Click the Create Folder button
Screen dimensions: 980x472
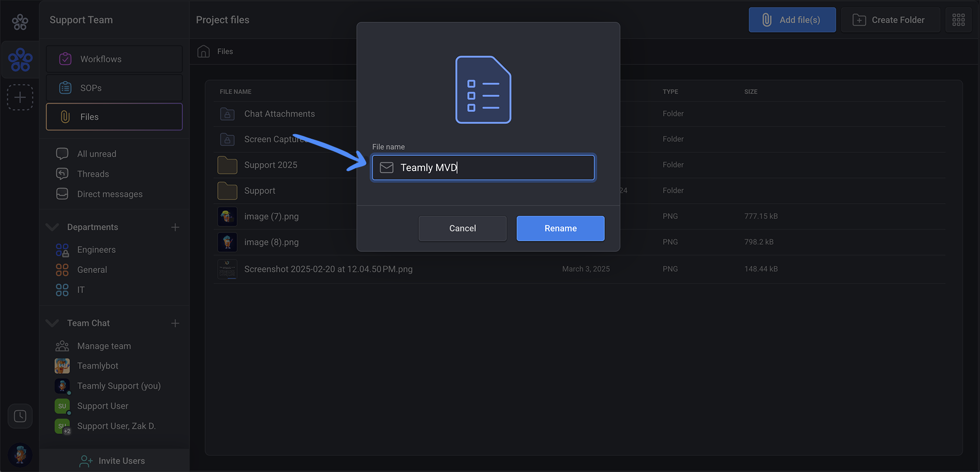[890, 20]
